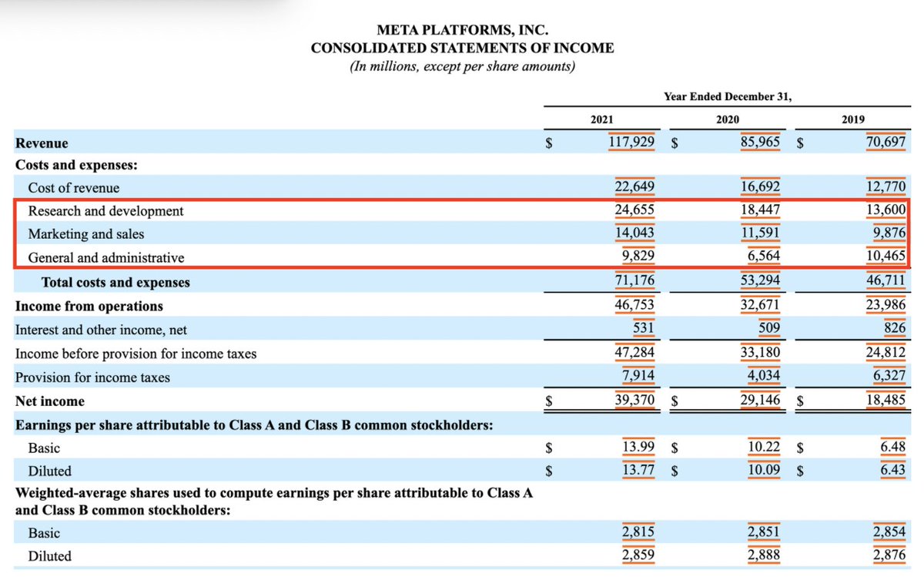Select 2020 pre-tax income 33,180
924x577 pixels.
point(760,353)
